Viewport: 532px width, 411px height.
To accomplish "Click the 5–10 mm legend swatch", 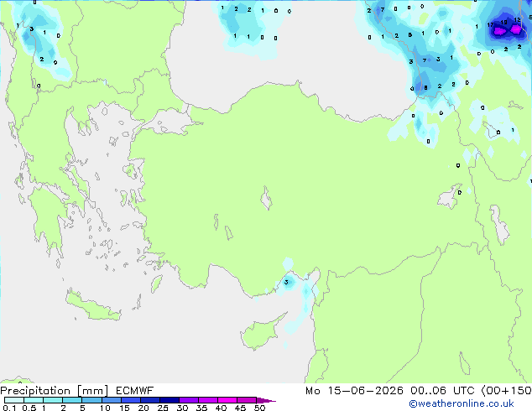I will 91,400.
